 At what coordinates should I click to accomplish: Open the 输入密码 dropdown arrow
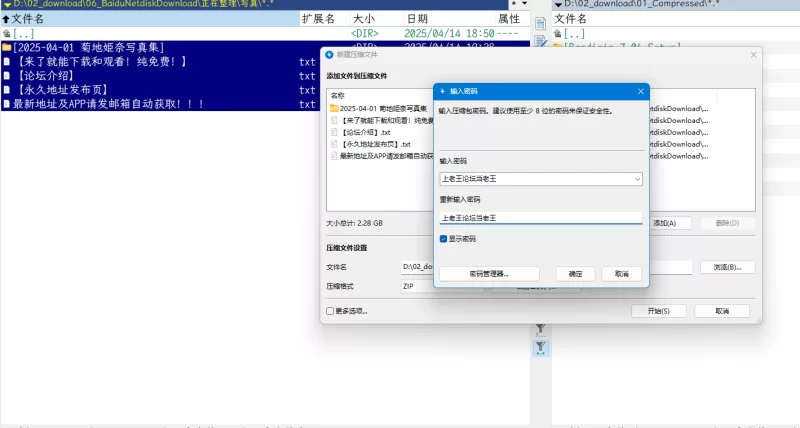(637, 179)
